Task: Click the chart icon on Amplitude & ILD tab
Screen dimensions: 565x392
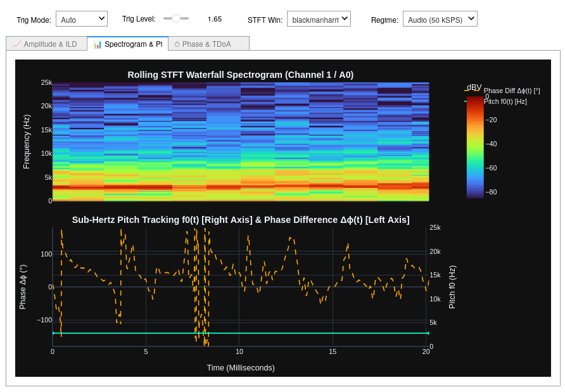Action: pos(16,44)
